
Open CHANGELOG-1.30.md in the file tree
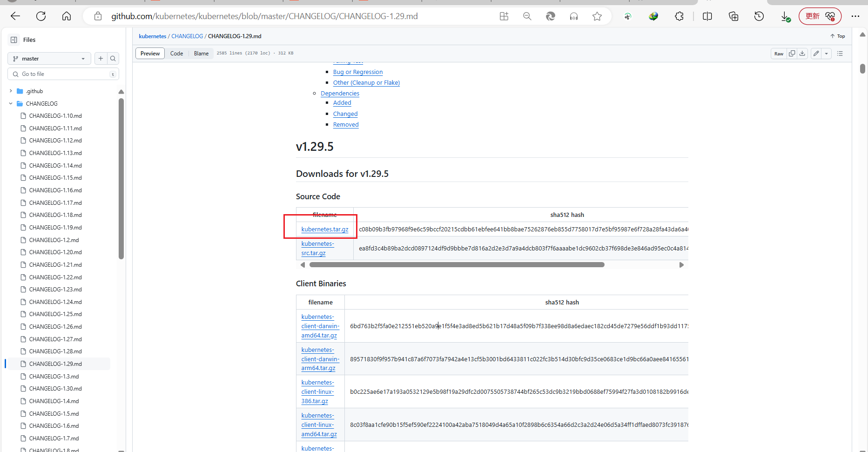click(x=55, y=389)
